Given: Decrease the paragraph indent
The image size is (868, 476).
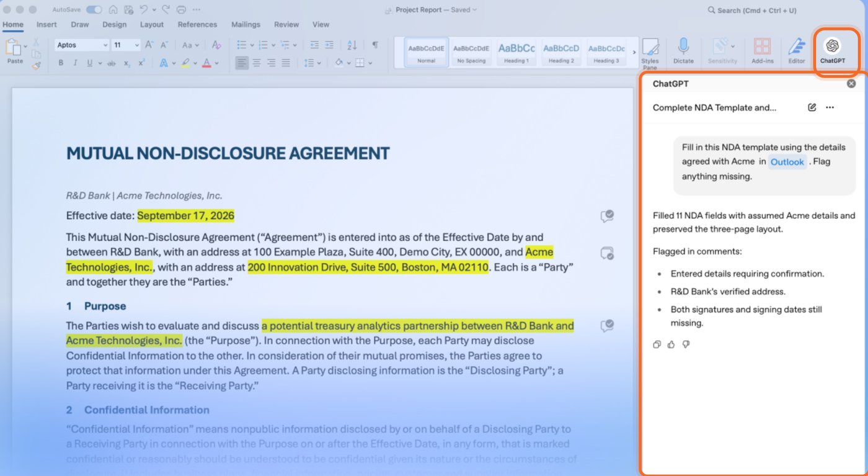Looking at the screenshot, I should click(314, 45).
